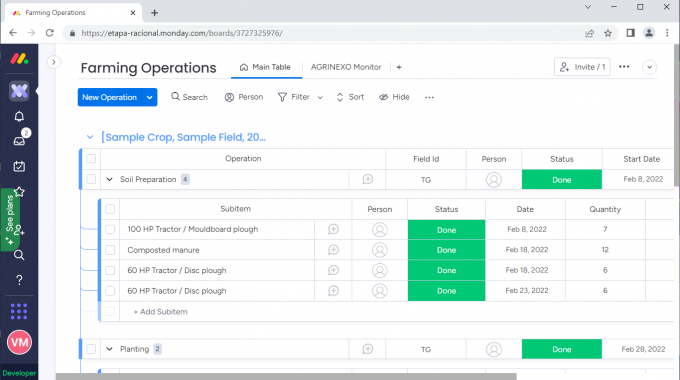Image resolution: width=680 pixels, height=380 pixels.
Task: Start conversation on Feb 18 Disc plough subitem
Action: (333, 270)
